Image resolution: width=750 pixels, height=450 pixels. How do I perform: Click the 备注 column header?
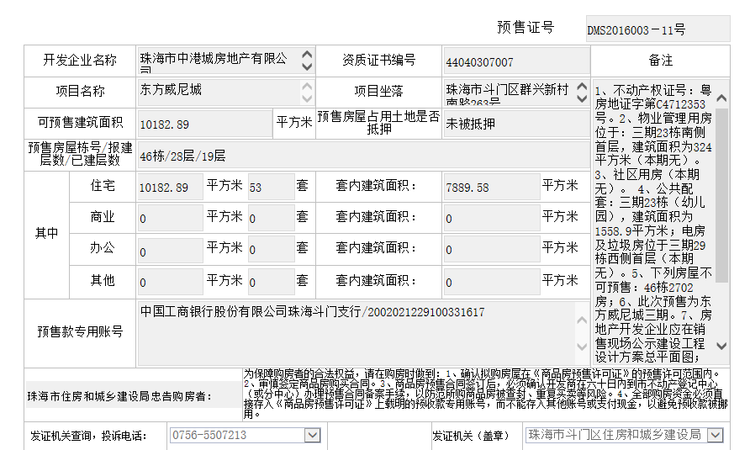pos(661,60)
